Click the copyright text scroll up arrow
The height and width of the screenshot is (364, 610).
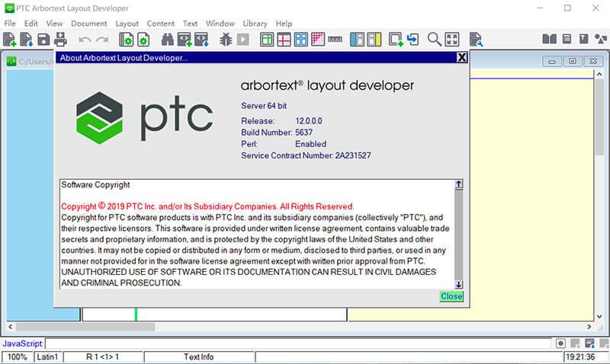point(459,184)
